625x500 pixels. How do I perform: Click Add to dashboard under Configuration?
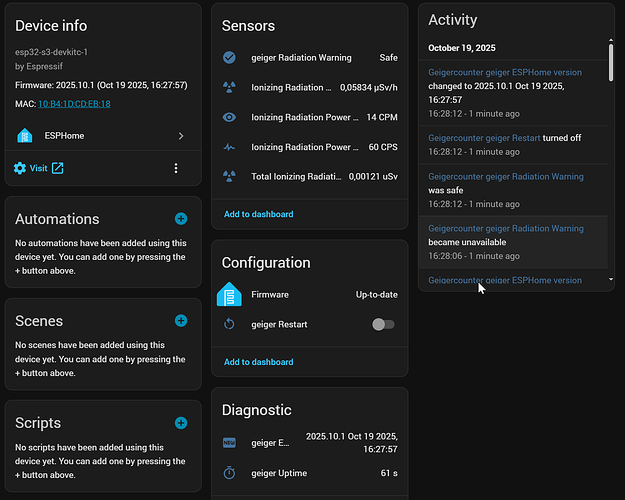click(x=258, y=362)
